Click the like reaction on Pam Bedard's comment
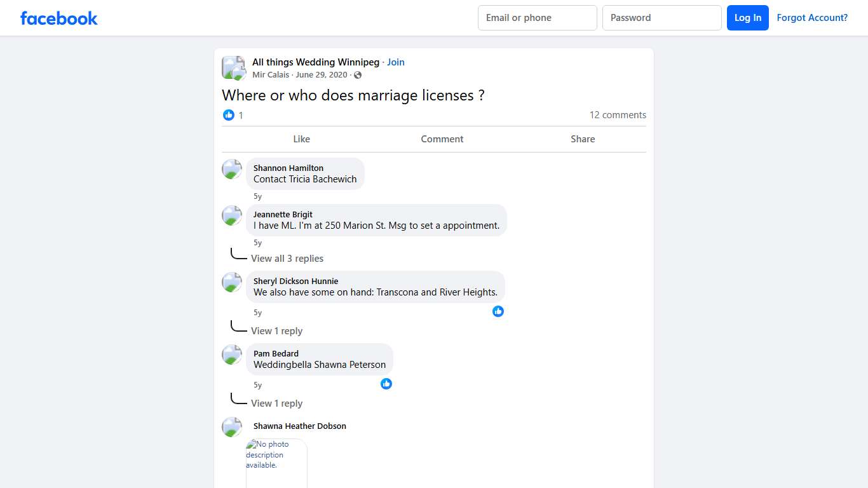 [386, 384]
